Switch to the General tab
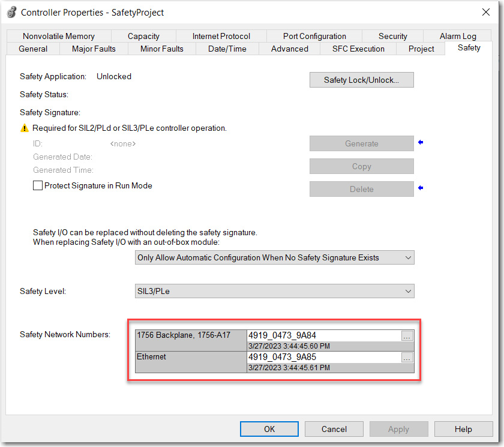 click(33, 49)
